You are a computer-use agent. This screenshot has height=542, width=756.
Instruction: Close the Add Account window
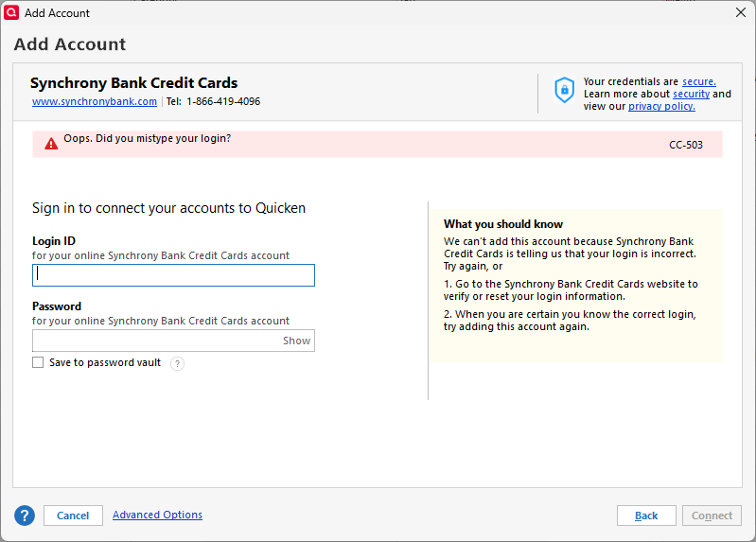pyautogui.click(x=741, y=12)
